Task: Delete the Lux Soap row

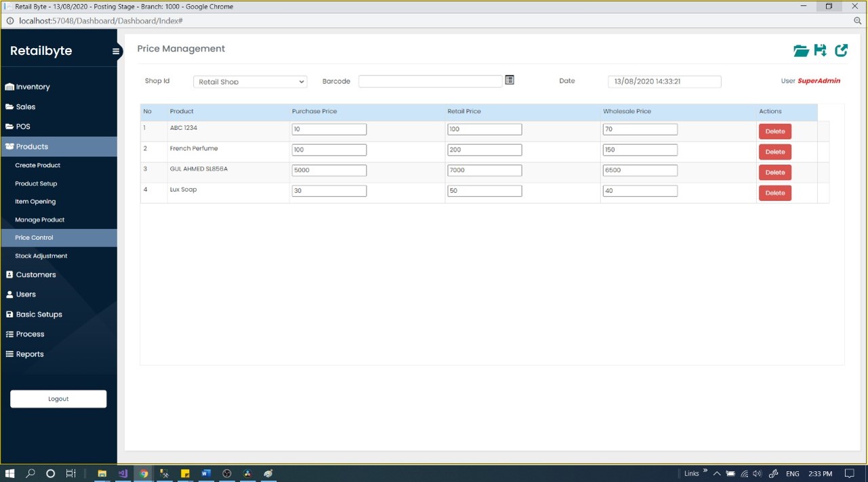Action: pos(775,193)
